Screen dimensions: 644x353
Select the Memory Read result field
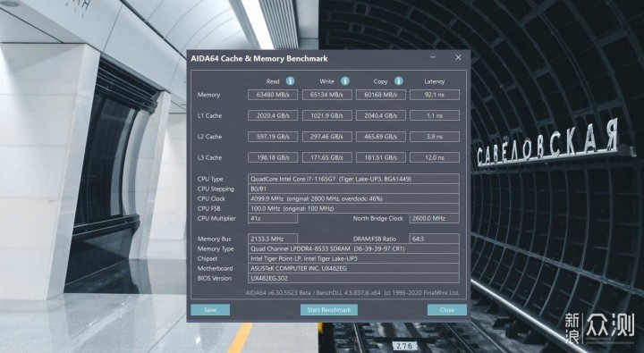[x=273, y=95]
